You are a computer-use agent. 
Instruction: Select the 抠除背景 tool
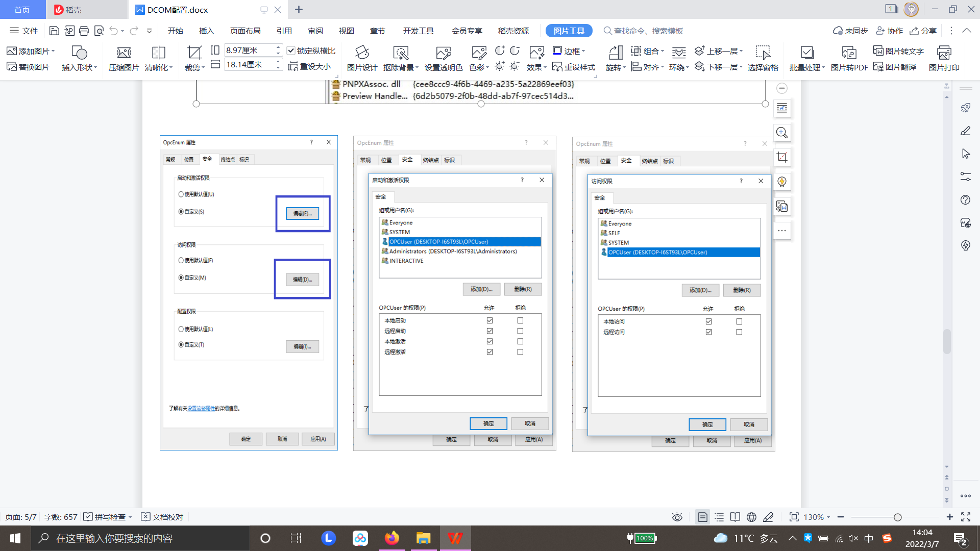pyautogui.click(x=401, y=57)
